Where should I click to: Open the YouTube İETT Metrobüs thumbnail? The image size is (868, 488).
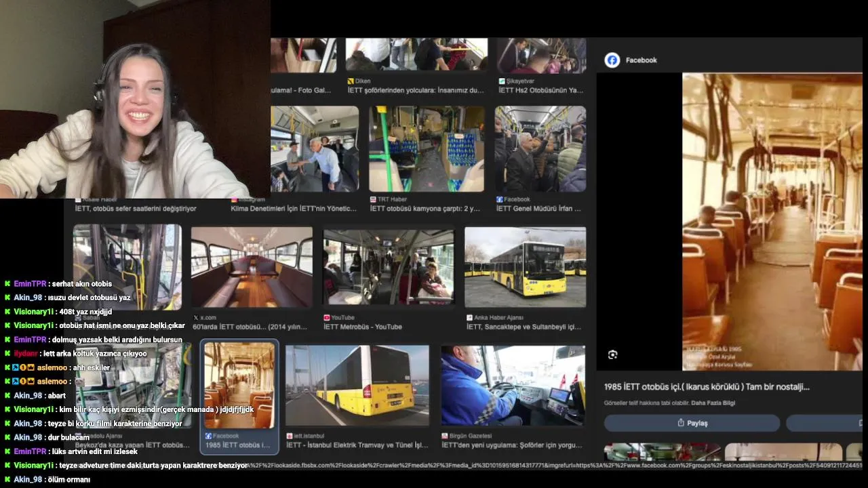[x=389, y=267]
